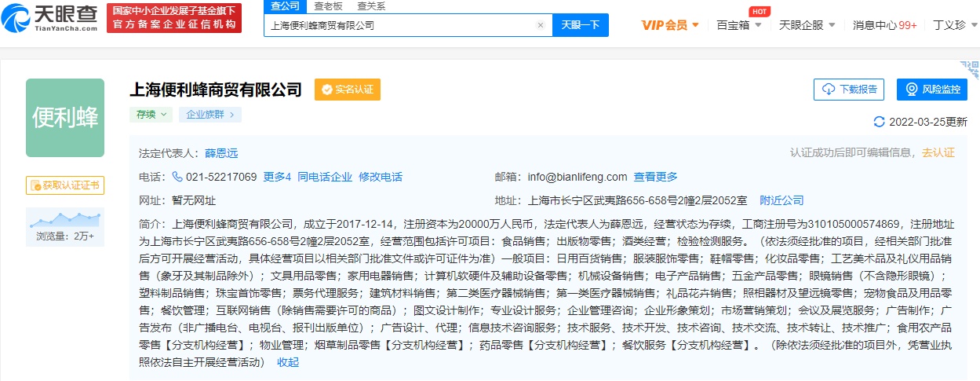
Task: Select the 查老板 tab
Action: tap(328, 6)
